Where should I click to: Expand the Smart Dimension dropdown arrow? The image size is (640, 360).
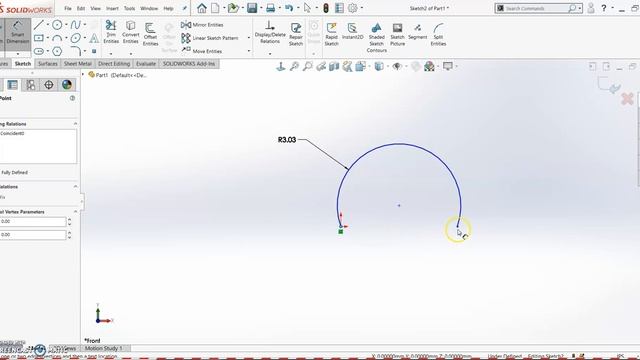[x=18, y=54]
